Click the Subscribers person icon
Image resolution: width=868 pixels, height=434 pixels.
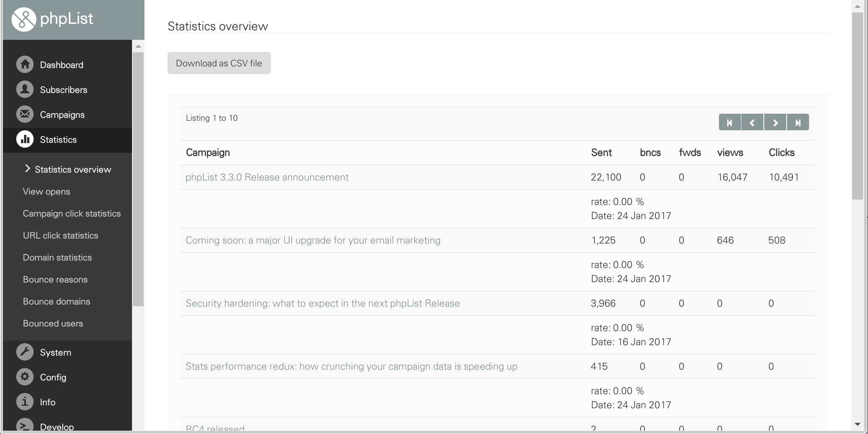coord(25,90)
